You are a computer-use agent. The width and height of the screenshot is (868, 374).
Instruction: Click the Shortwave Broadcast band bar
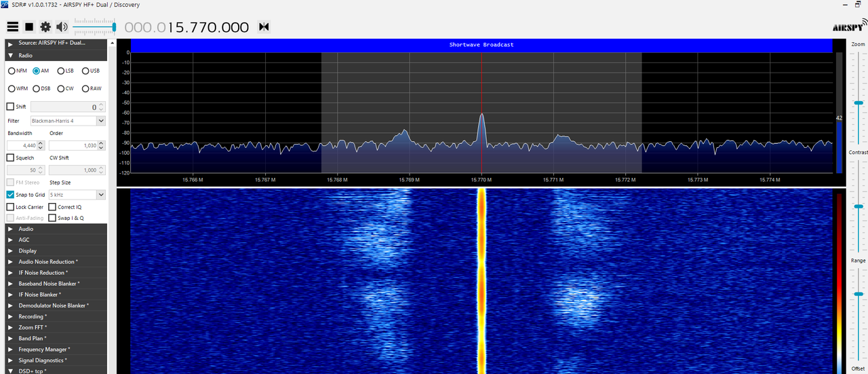click(481, 45)
